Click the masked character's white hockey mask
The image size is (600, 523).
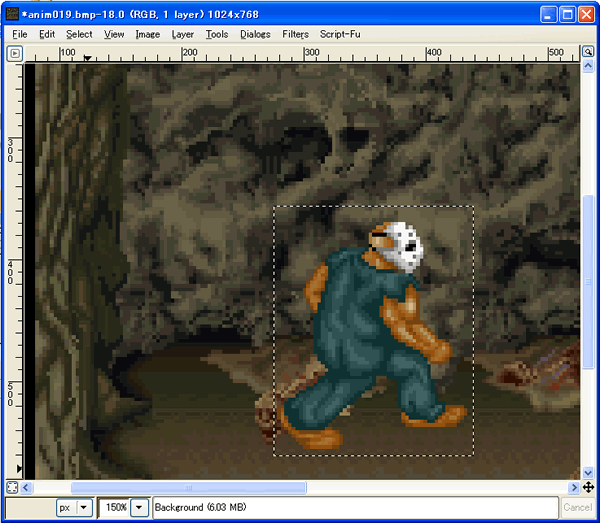click(404, 246)
